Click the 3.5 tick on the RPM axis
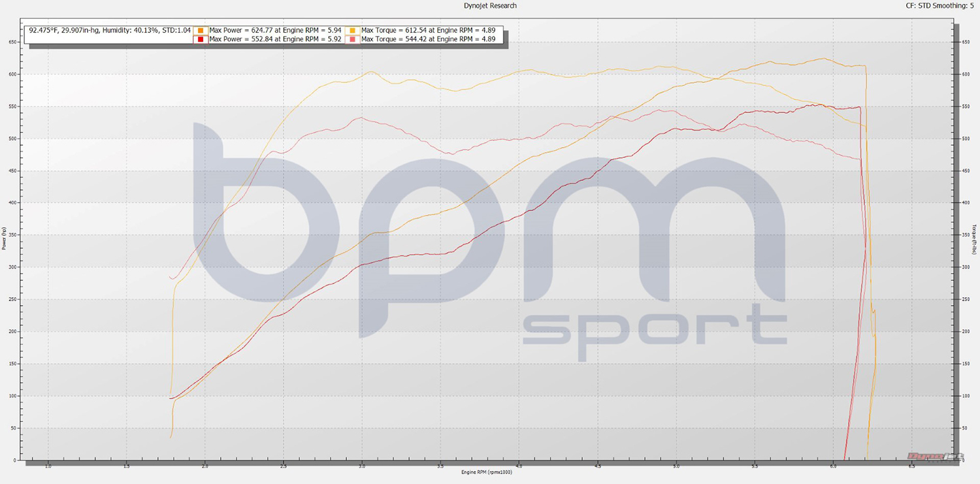 click(440, 466)
